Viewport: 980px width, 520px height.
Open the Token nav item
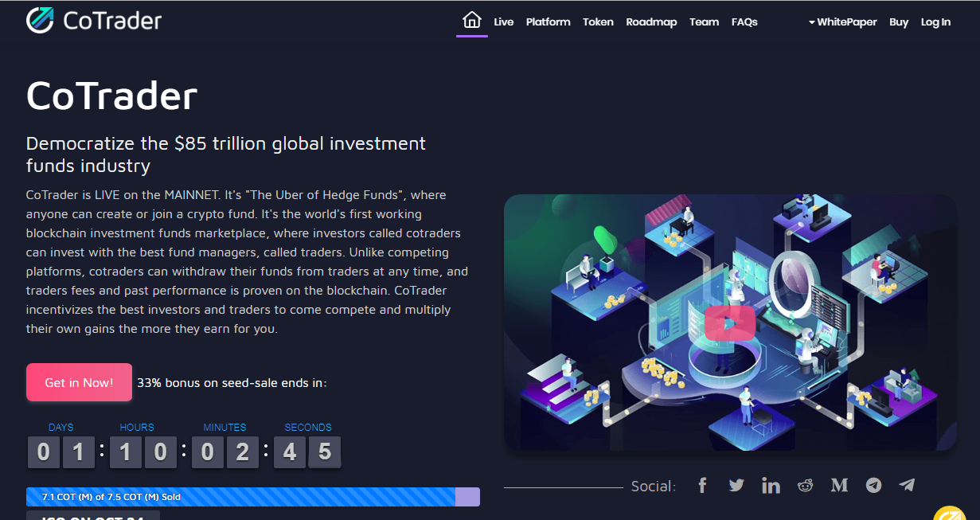pyautogui.click(x=598, y=22)
